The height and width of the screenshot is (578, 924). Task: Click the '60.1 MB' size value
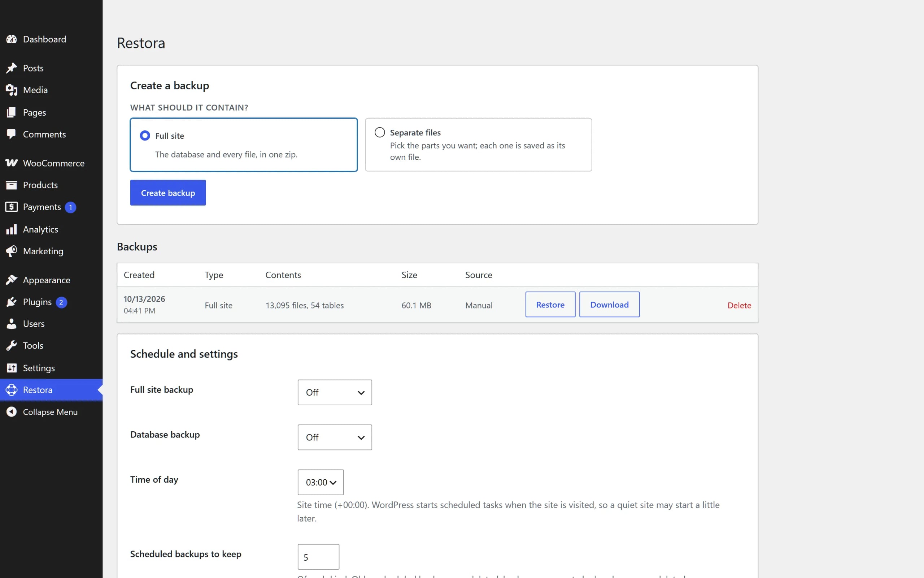coord(416,305)
